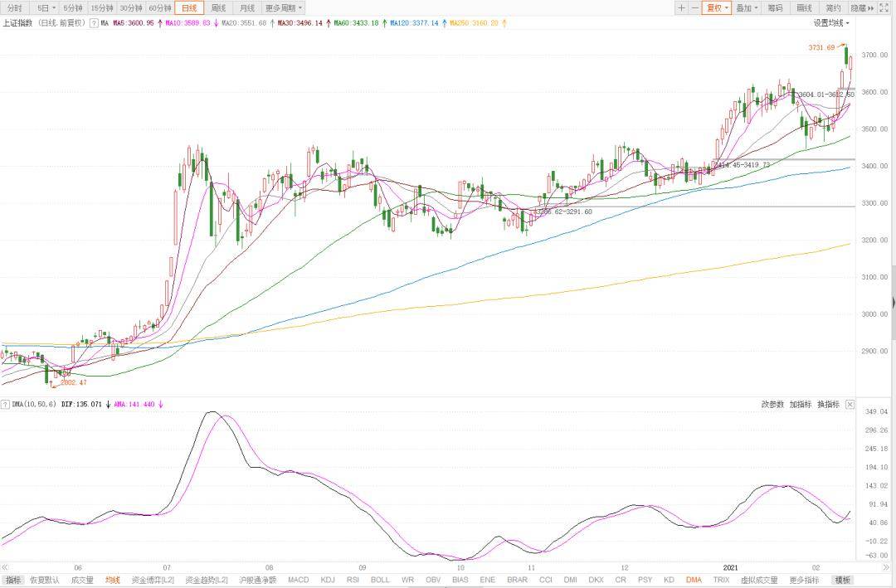896x588 pixels.
Task: Select KD indicator
Action: tap(670, 580)
